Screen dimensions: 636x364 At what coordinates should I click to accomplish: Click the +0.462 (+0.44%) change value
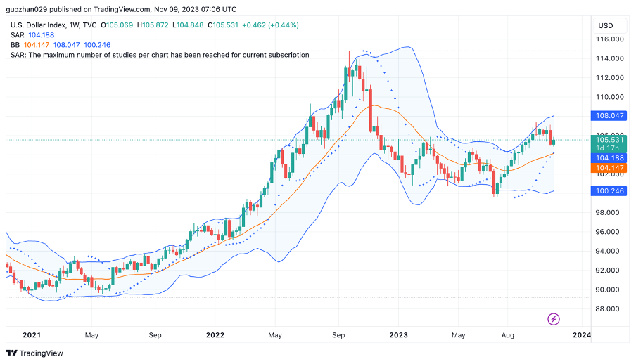(270, 25)
